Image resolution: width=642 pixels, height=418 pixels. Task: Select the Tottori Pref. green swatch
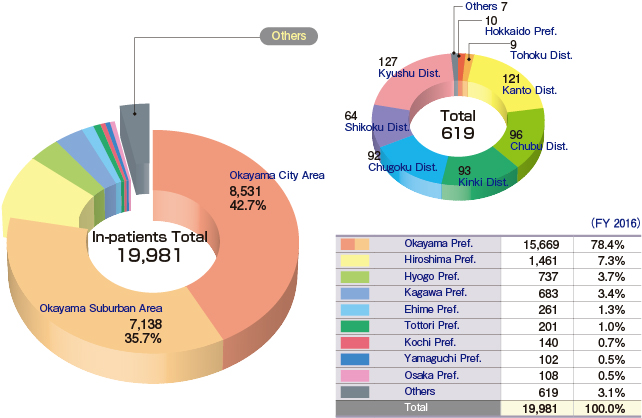click(x=355, y=326)
